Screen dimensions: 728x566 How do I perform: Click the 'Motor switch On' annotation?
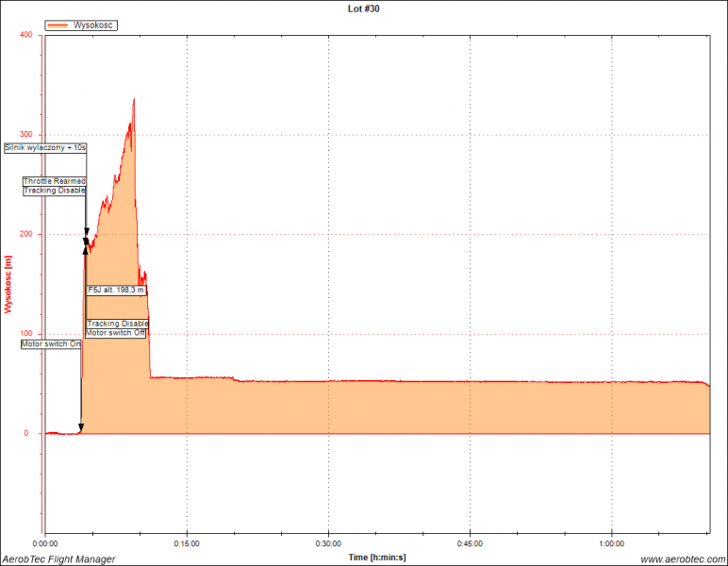(51, 344)
